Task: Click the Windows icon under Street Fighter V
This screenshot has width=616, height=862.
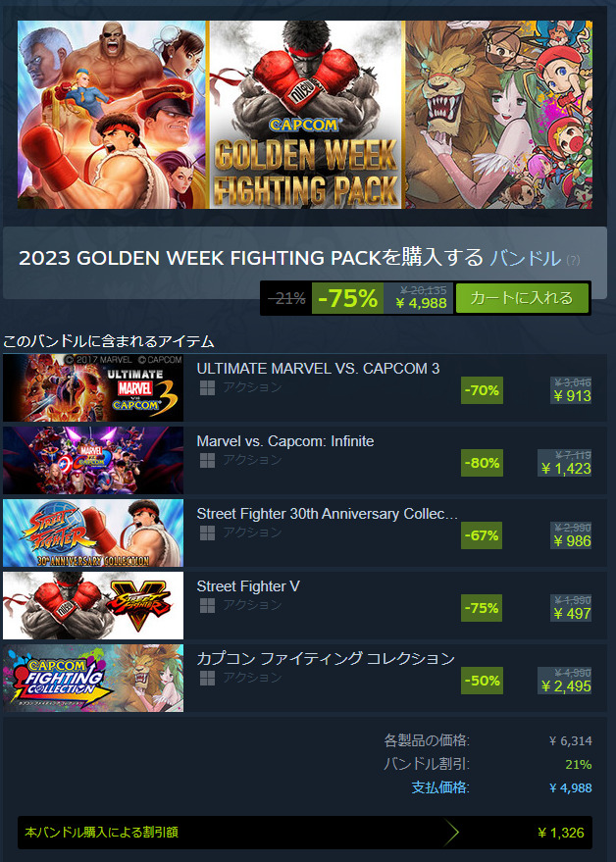Action: click(x=207, y=606)
